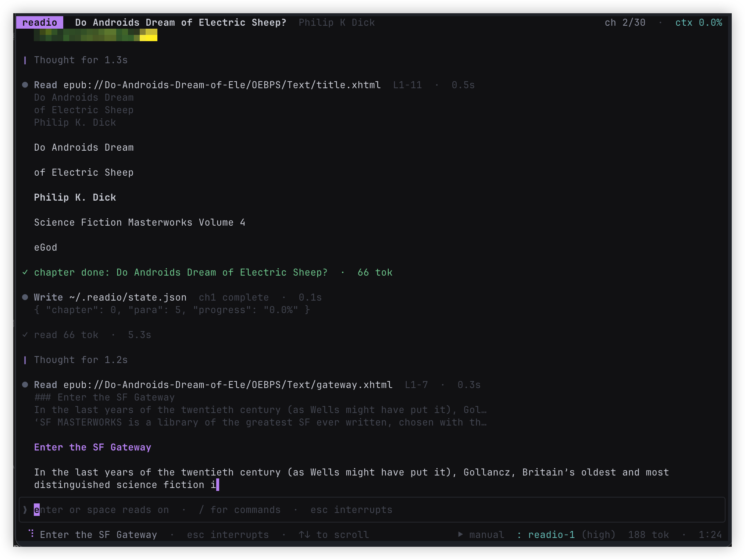
Task: Click the bullet beside Read title.xhtml
Action: [x=25, y=85]
